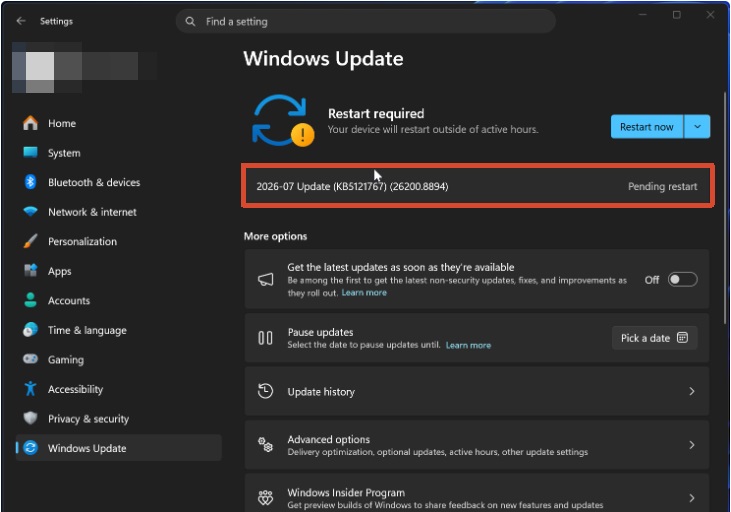Open Accounts settings
Viewport: 731px width, 512px height.
tap(118, 300)
